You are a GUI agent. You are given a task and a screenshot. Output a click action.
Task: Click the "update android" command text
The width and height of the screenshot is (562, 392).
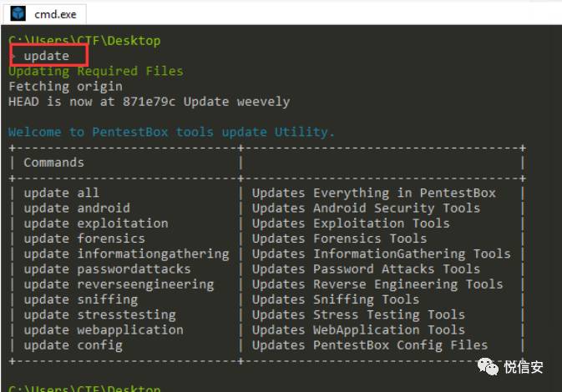click(x=77, y=208)
